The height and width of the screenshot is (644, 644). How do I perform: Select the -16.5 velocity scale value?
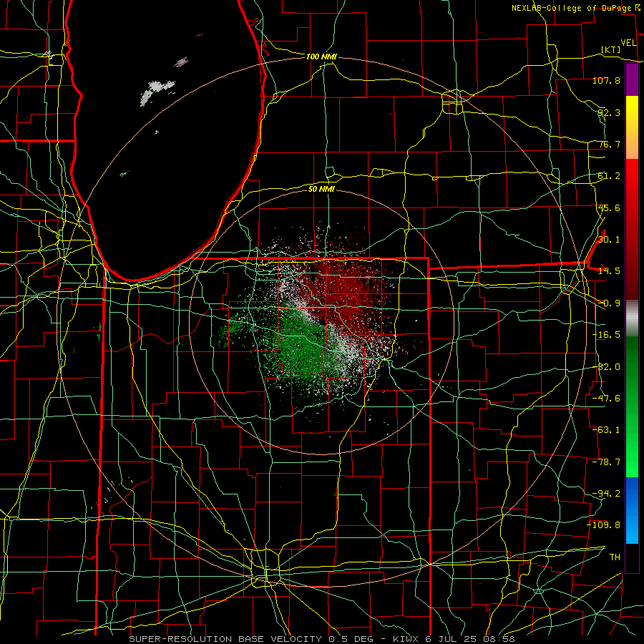pos(606,335)
